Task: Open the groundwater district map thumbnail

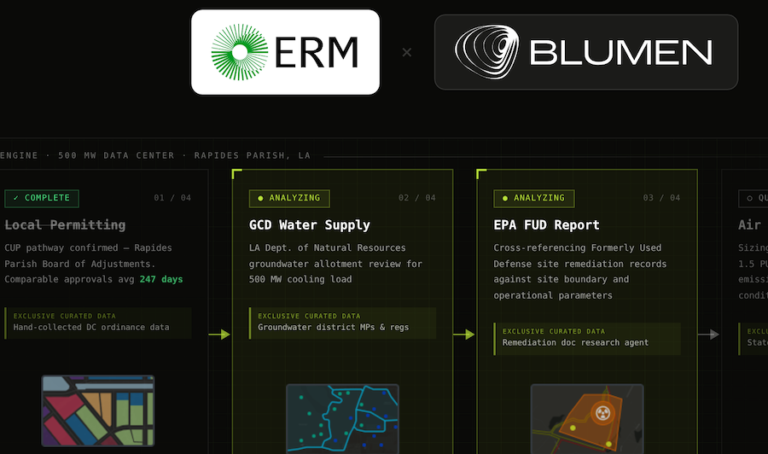Action: (x=342, y=419)
